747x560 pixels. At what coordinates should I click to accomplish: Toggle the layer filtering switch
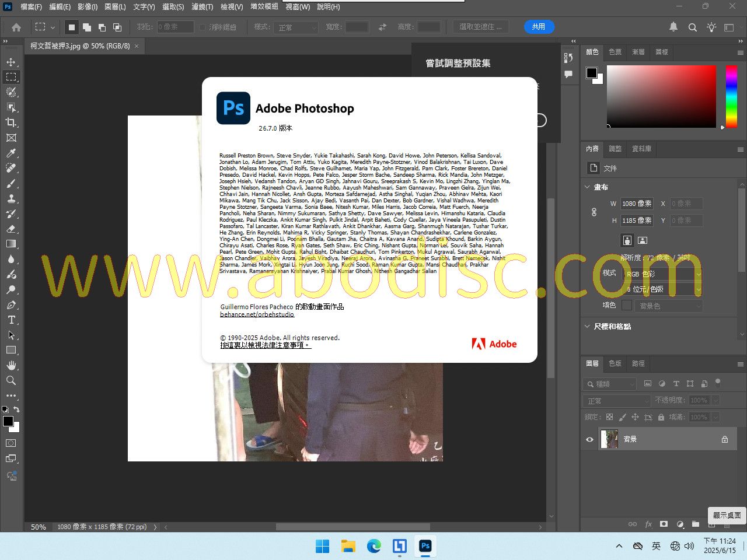click(x=718, y=383)
